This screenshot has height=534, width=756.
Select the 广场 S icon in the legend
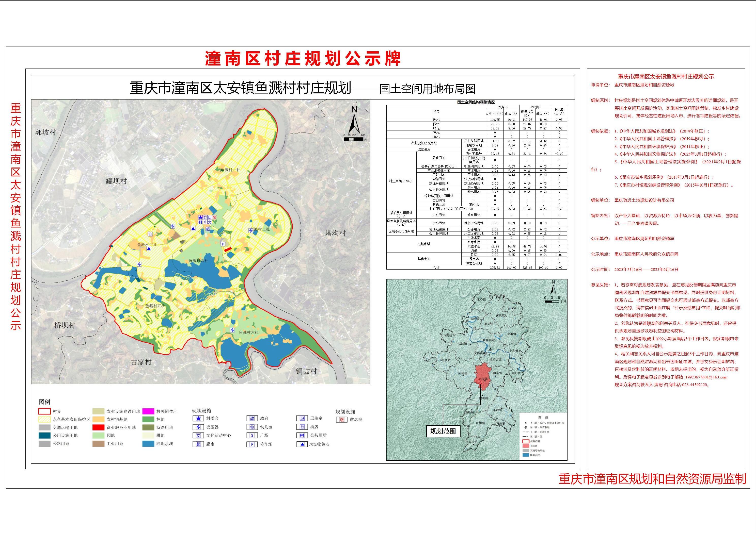[252, 435]
